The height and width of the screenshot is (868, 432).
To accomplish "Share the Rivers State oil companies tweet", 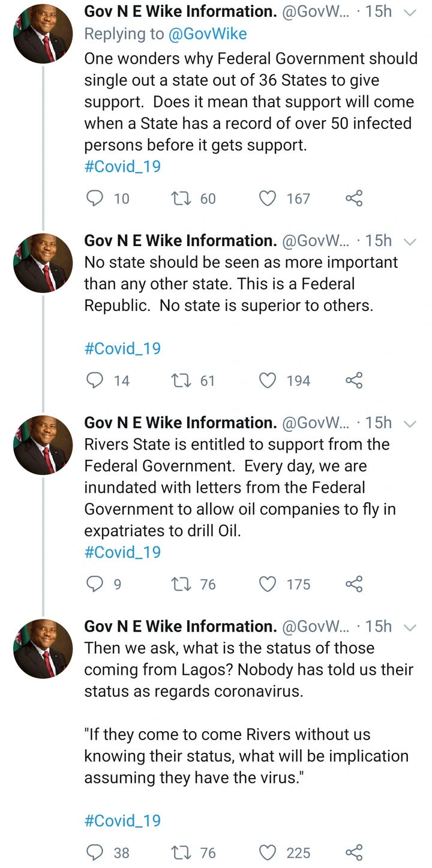I will coord(354,584).
